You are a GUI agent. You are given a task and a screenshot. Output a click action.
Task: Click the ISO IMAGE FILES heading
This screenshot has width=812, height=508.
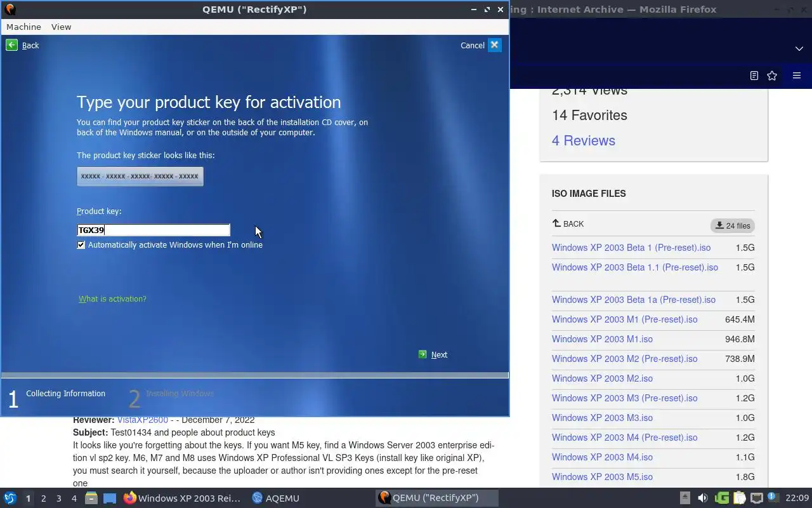coord(589,194)
